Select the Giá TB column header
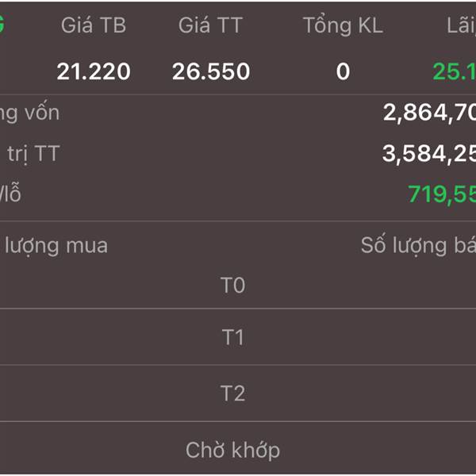The width and height of the screenshot is (476, 476). click(94, 26)
